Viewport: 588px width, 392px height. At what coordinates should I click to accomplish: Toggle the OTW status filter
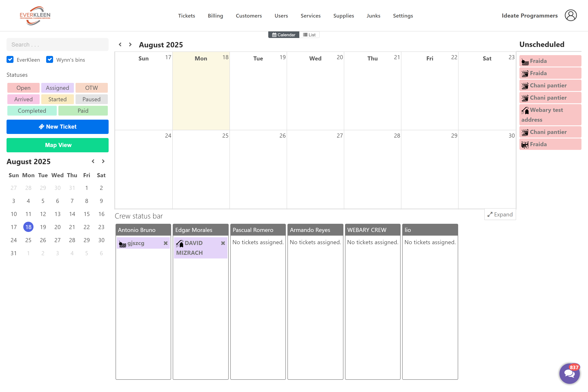(x=91, y=88)
